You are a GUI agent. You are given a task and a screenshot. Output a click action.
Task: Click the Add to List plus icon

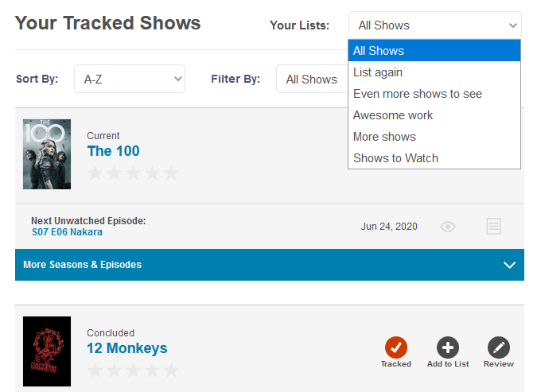pos(448,347)
